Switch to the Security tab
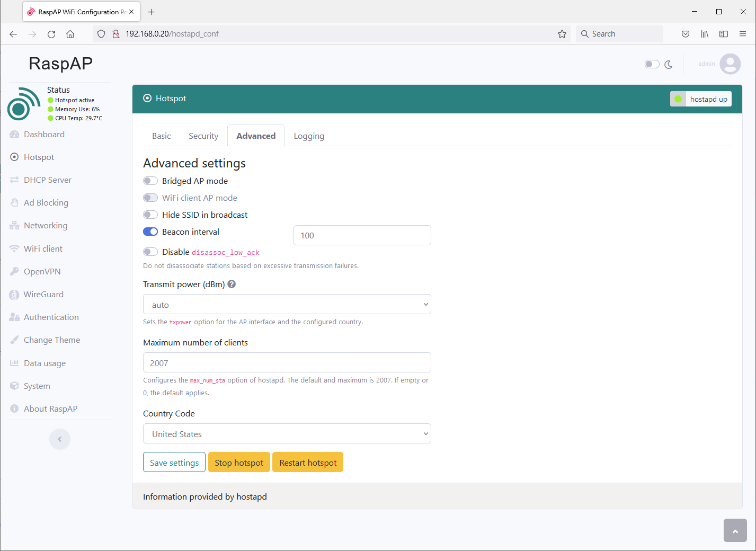Image resolution: width=756 pixels, height=551 pixels. coord(203,136)
